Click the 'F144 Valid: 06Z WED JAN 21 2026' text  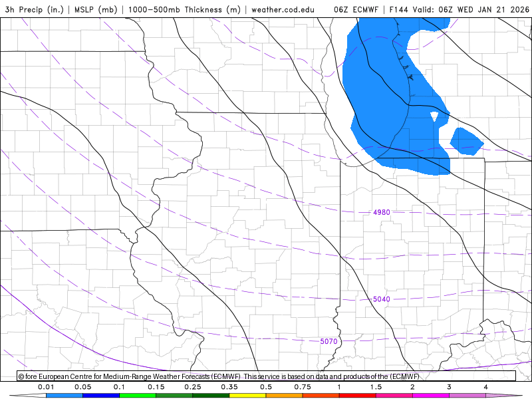[x=460, y=9]
